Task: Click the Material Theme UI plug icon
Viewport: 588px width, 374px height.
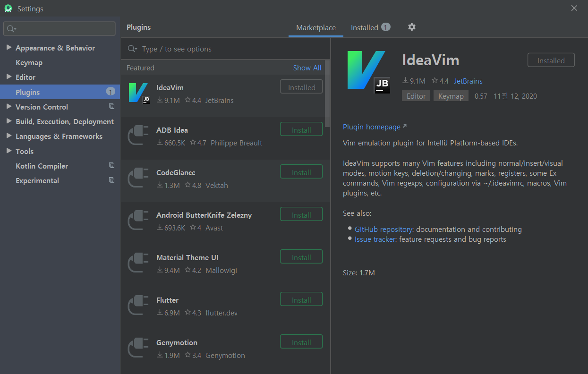Action: [x=139, y=263]
